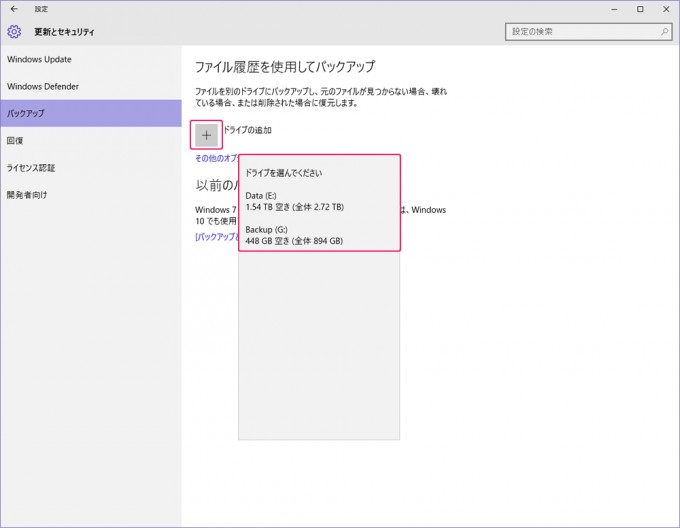Open 回復 section in sidebar
Viewport: 680px width, 528px height.
(91, 140)
